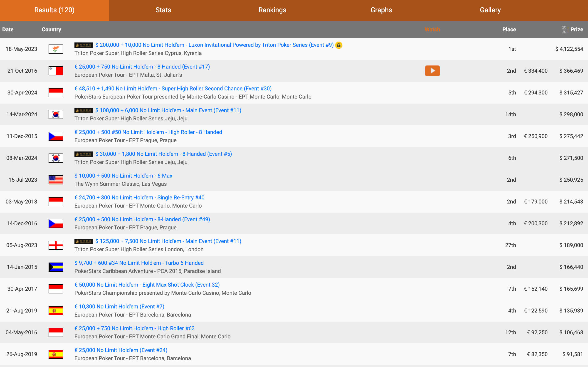This screenshot has width=588, height=367.
Task: Open the Rankings tab
Action: 272,10
